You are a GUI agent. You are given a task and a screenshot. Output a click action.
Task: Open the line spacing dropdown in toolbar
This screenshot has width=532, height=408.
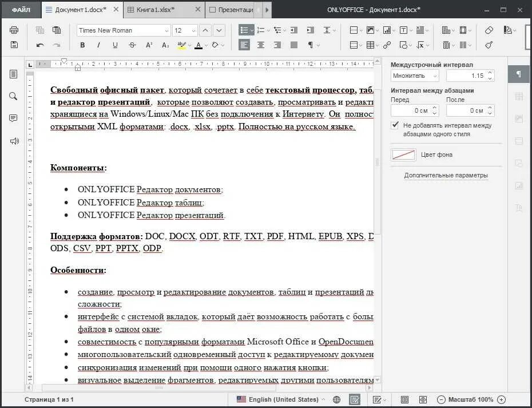pos(329,30)
